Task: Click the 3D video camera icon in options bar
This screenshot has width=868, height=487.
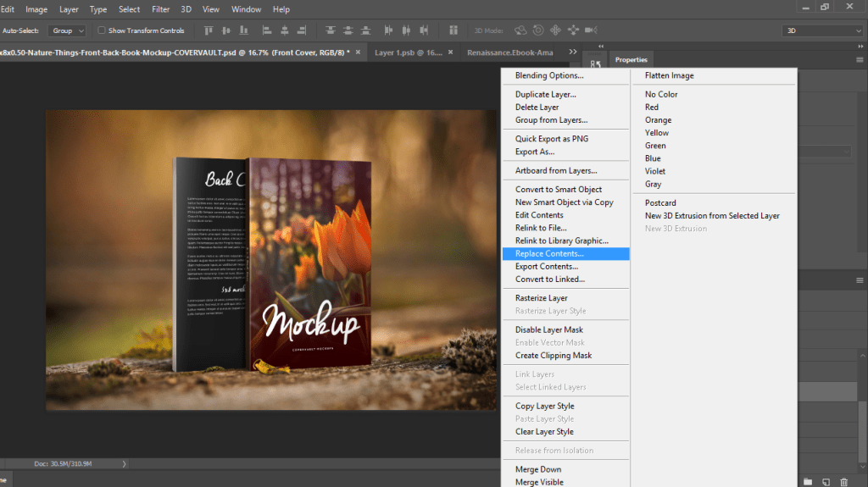Action: click(592, 30)
